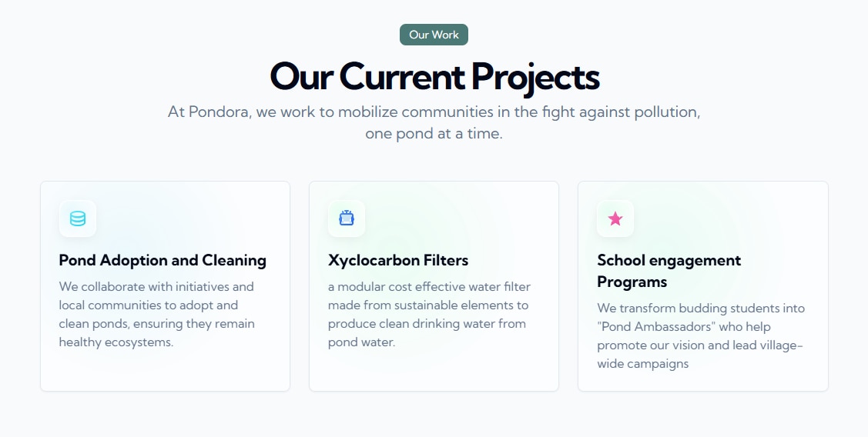Open the Xyclocarbon Filters card title
Viewport: 868px width, 437px height.
398,260
